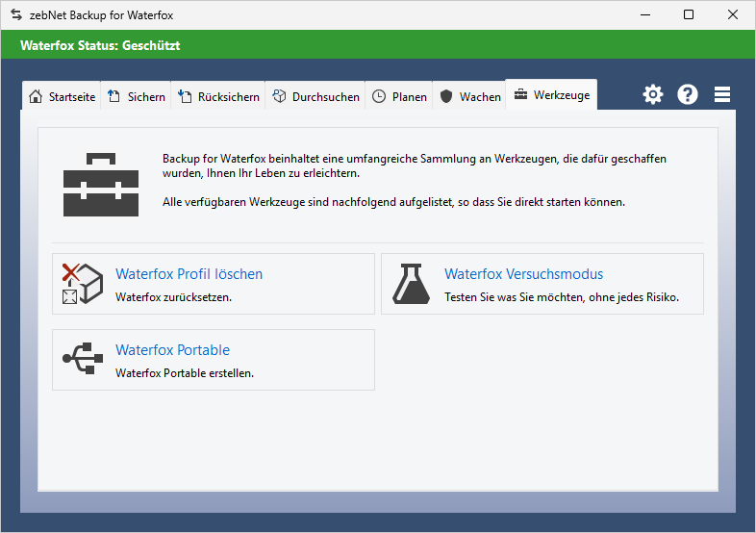Click the Waterfox Profil löschen link
The height and width of the screenshot is (533, 756).
point(189,274)
